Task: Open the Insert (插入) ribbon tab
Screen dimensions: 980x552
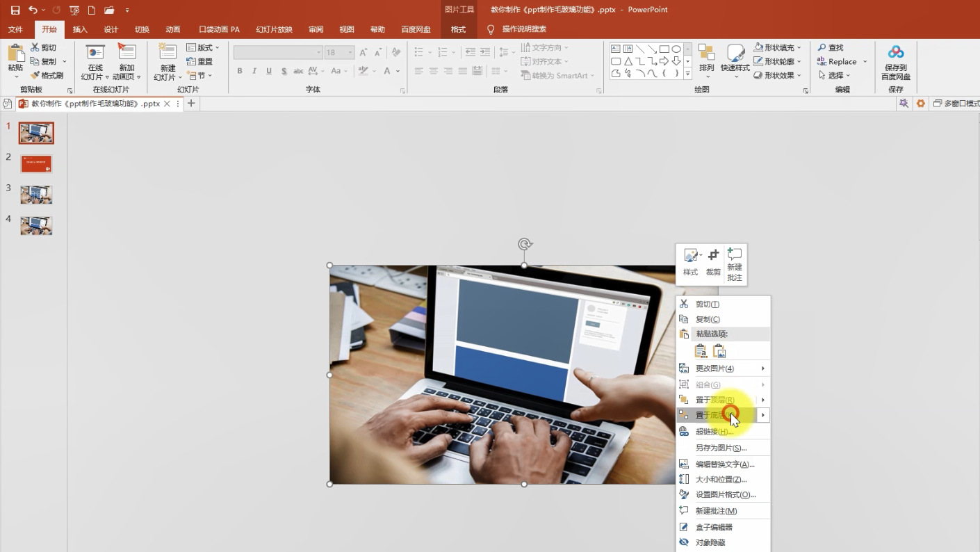Action: (x=81, y=29)
